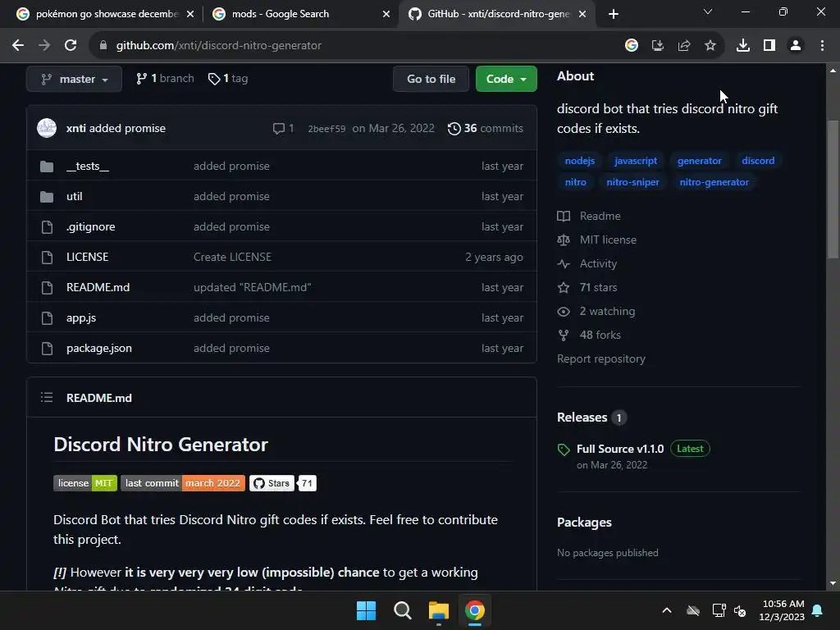This screenshot has height=630, width=840.
Task: Click the Go to file button
Action: 431,79
